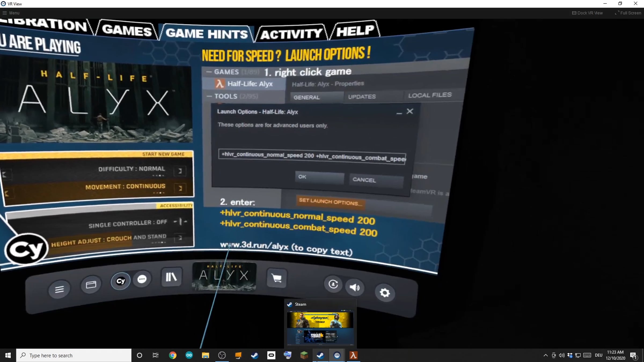The image size is (644, 362).
Task: Collapse the Games list section
Action: tap(209, 72)
